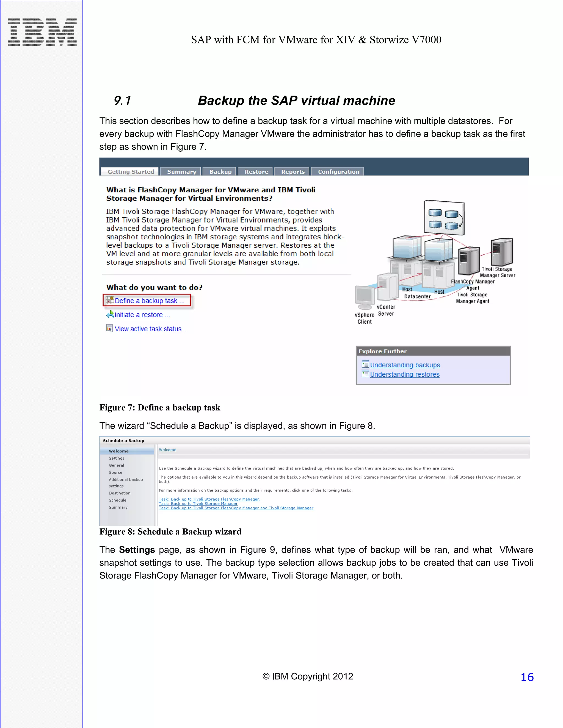Select Summary step in wizard sidebar
Viewport: 563px width, 728px height.
point(118,507)
